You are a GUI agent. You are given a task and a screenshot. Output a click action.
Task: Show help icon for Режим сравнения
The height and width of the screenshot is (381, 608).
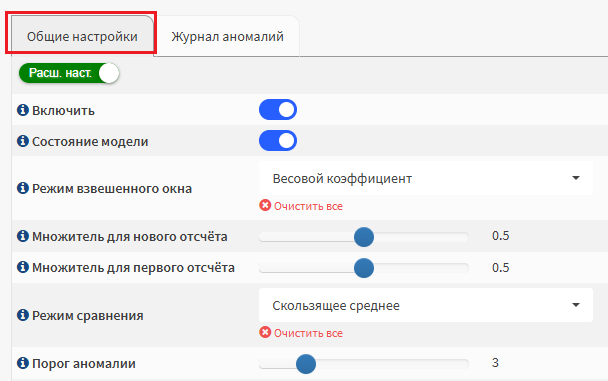(23, 315)
